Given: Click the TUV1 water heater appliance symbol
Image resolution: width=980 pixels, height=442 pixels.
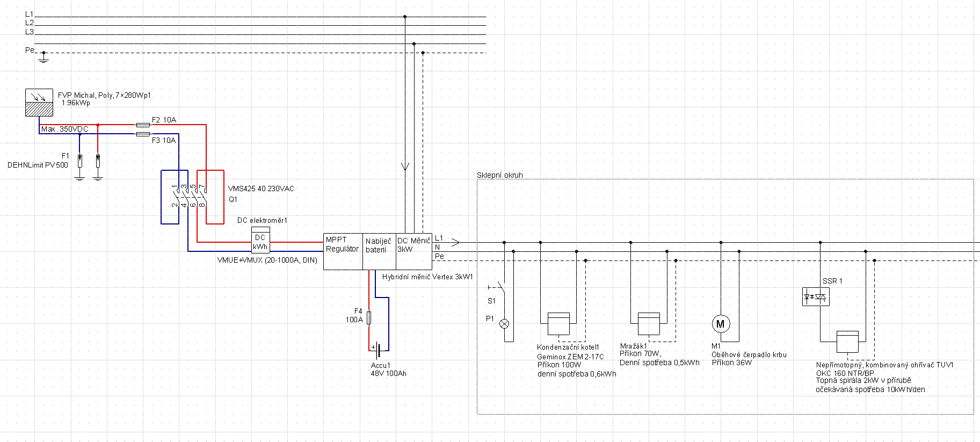Looking at the screenshot, I should click(847, 342).
